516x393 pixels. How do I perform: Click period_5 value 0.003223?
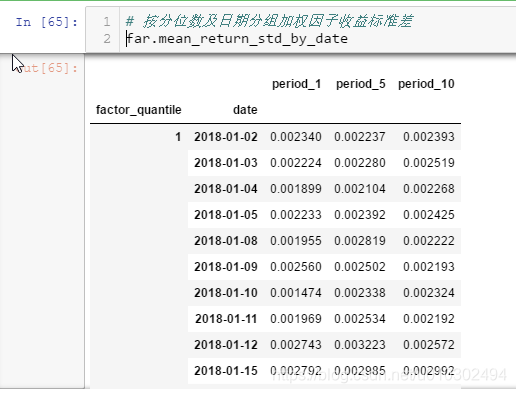[360, 345]
